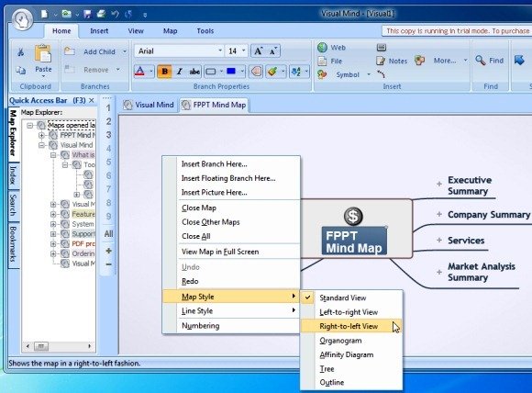
Task: Click the format painter brush icon
Action: point(272,72)
